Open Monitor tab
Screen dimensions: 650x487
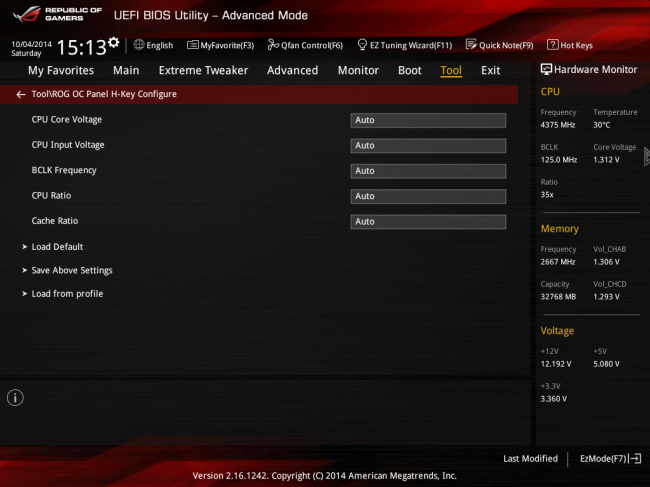pos(358,70)
